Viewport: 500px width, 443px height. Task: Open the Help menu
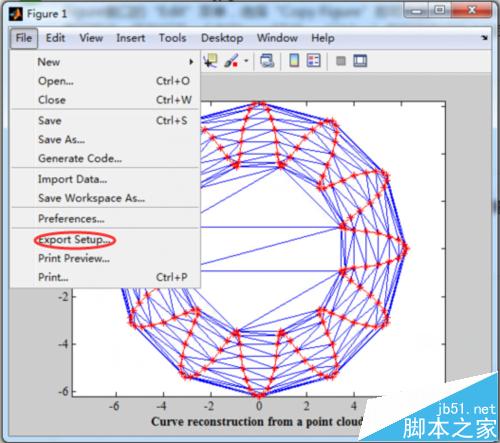pyautogui.click(x=323, y=38)
